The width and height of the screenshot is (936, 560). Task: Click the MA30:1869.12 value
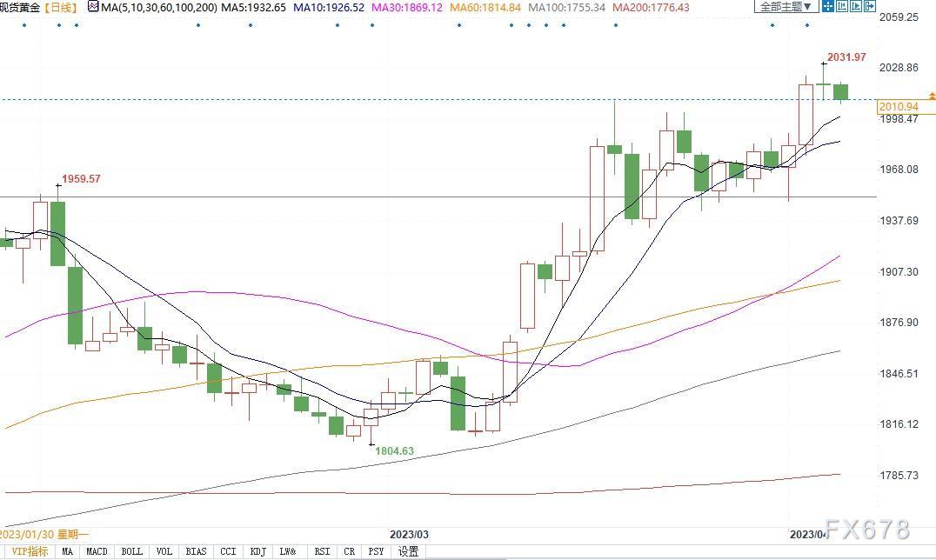pyautogui.click(x=407, y=8)
